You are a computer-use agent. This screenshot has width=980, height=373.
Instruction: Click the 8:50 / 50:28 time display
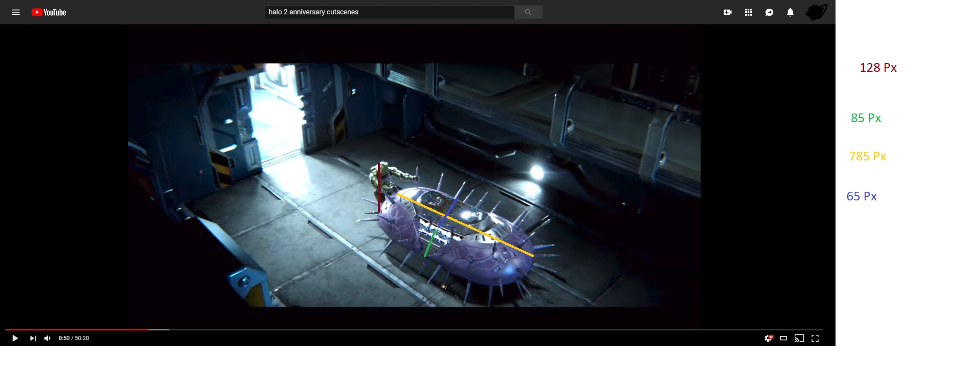[74, 338]
